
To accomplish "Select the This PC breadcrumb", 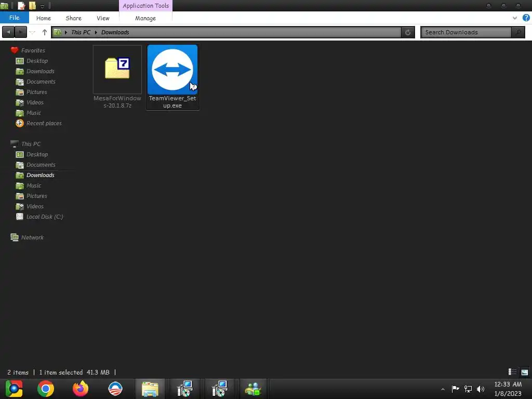I will pos(81,32).
